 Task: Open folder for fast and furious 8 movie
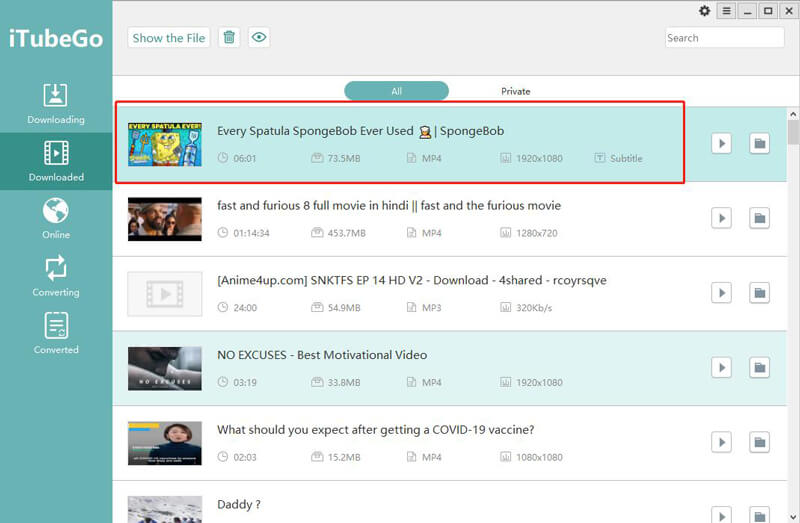pos(759,218)
